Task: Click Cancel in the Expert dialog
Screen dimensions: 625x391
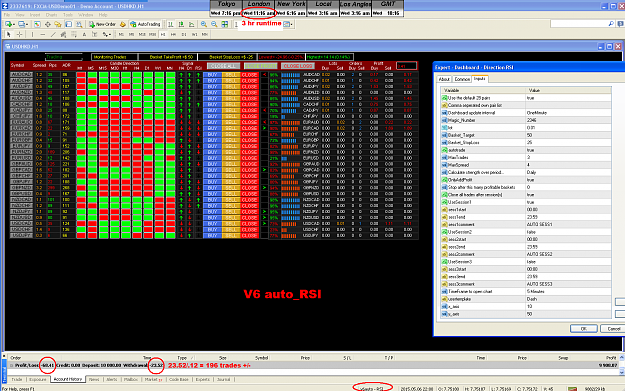Action: [613, 329]
